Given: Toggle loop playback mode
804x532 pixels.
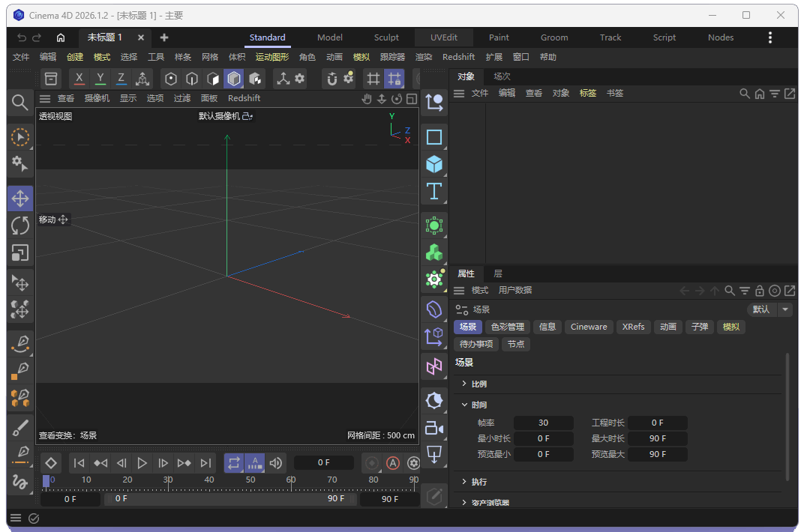Looking at the screenshot, I should pos(234,463).
